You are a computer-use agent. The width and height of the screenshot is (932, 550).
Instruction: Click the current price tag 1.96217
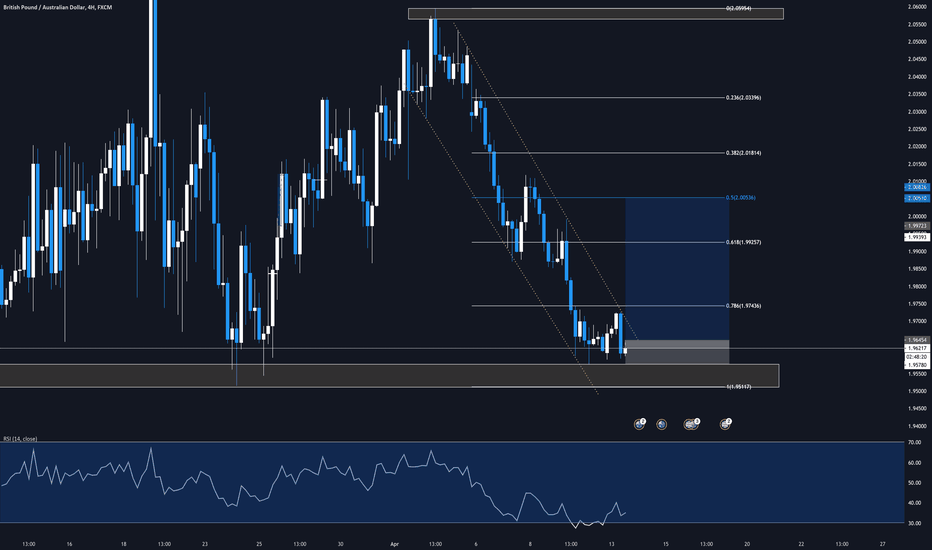click(916, 348)
